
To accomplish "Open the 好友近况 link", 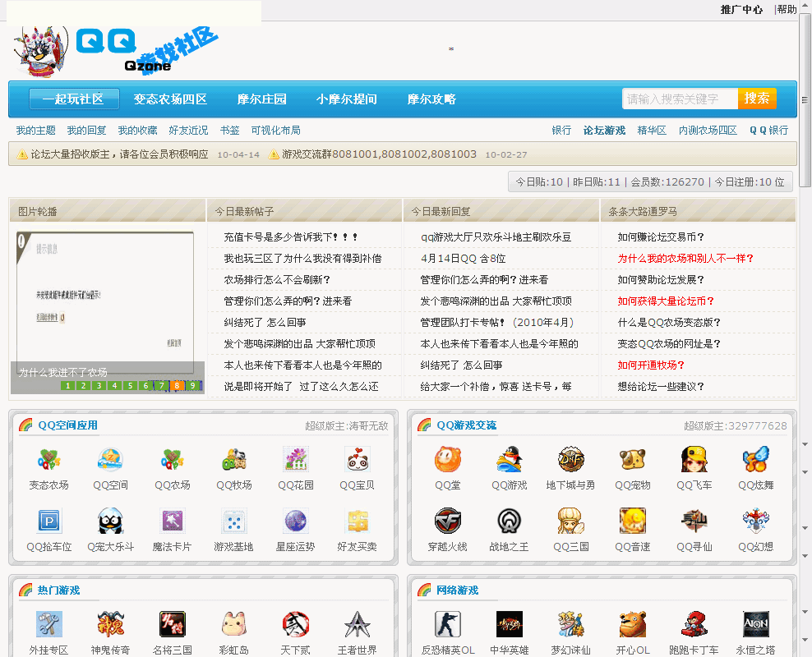I will [x=188, y=131].
